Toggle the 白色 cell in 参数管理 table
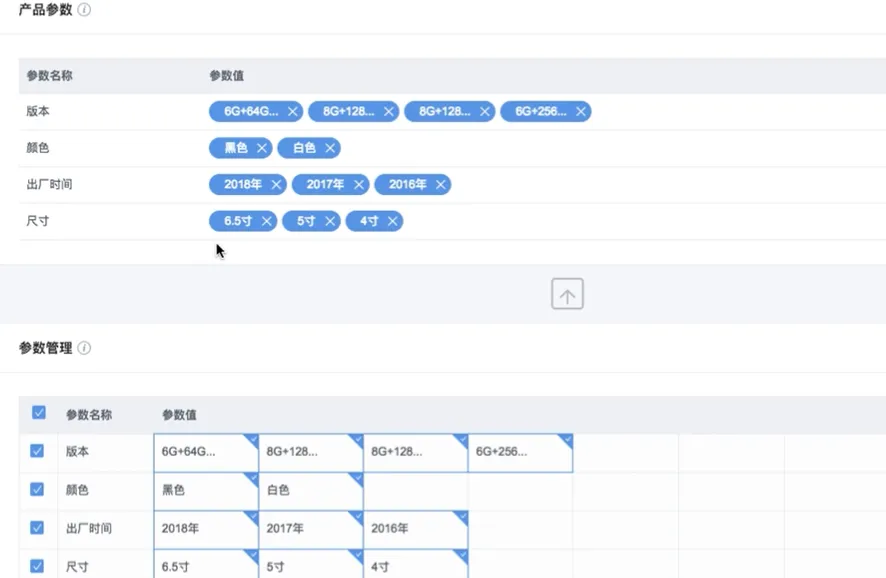Screen dimensions: 886x578 [311, 491]
